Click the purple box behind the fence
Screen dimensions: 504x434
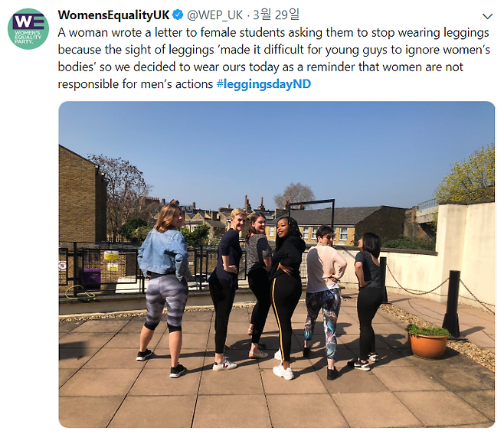click(x=92, y=276)
